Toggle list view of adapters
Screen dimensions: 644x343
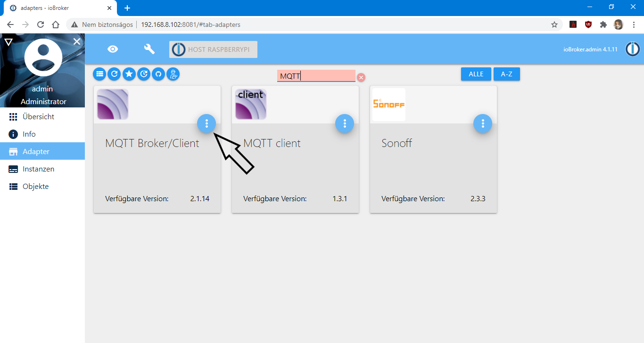coord(99,74)
